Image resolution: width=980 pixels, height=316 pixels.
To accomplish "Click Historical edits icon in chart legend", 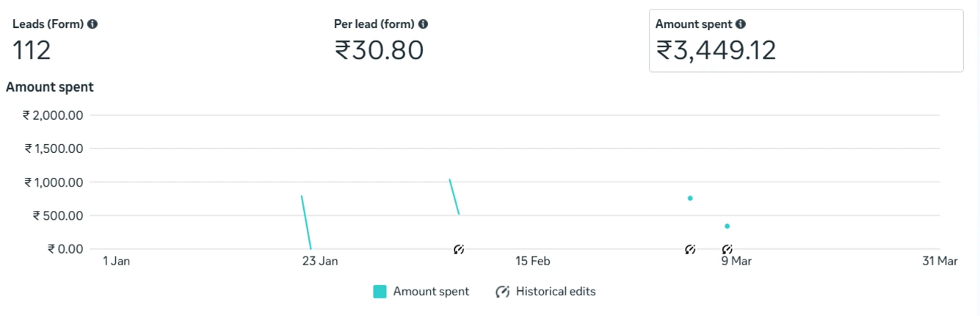I will click(x=503, y=292).
